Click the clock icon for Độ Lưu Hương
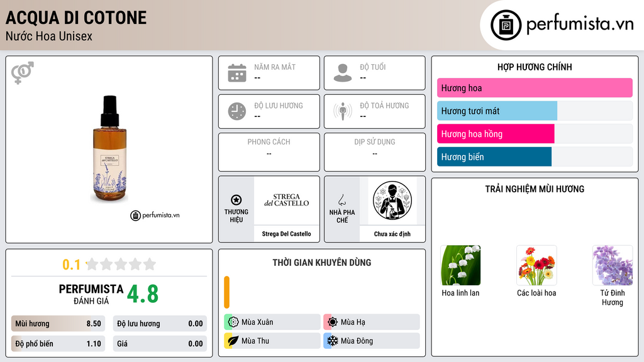The height and width of the screenshot is (362, 644). coord(237,111)
